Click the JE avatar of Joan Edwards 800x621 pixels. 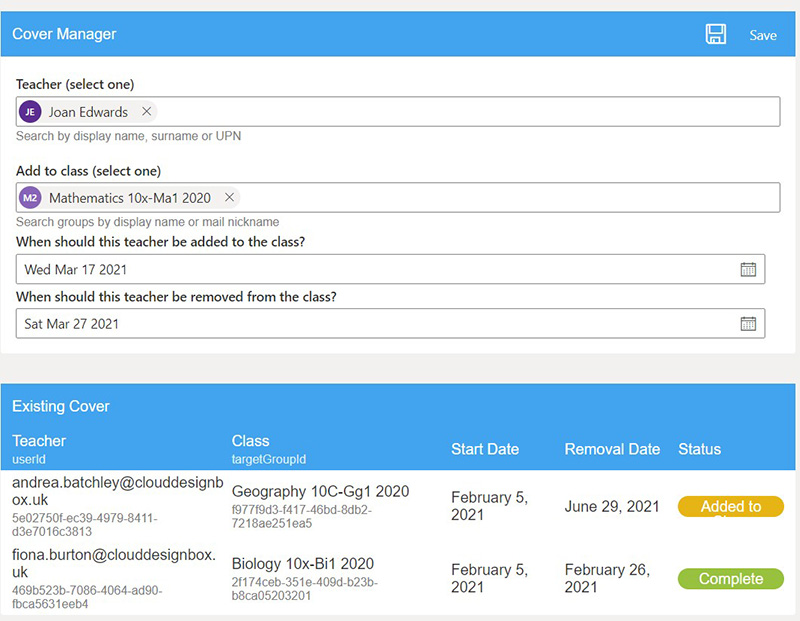[30, 112]
